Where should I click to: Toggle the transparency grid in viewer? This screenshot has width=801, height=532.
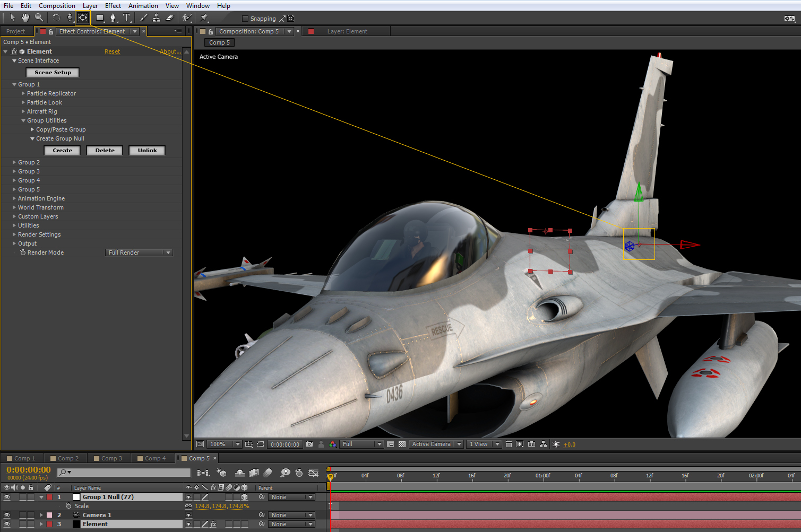(402, 444)
